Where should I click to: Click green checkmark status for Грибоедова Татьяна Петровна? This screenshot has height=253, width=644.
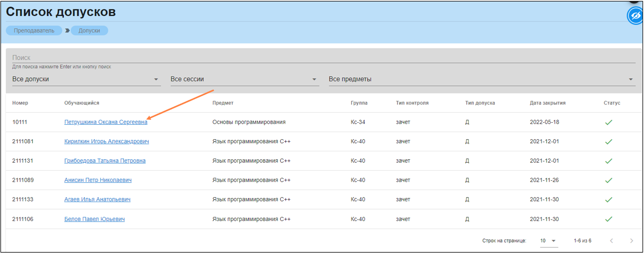coord(609,161)
